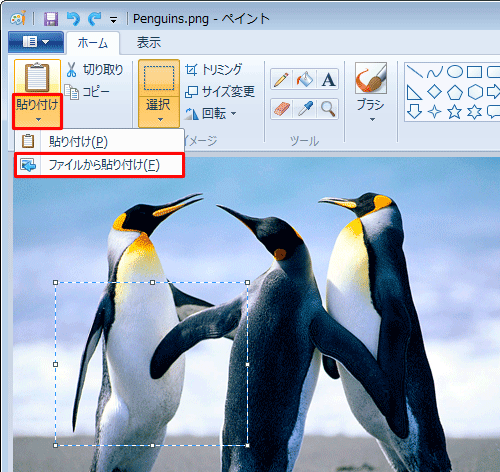Save the image with the floppy disk icon
Viewport: 500px width, 472px height.
tap(51, 19)
